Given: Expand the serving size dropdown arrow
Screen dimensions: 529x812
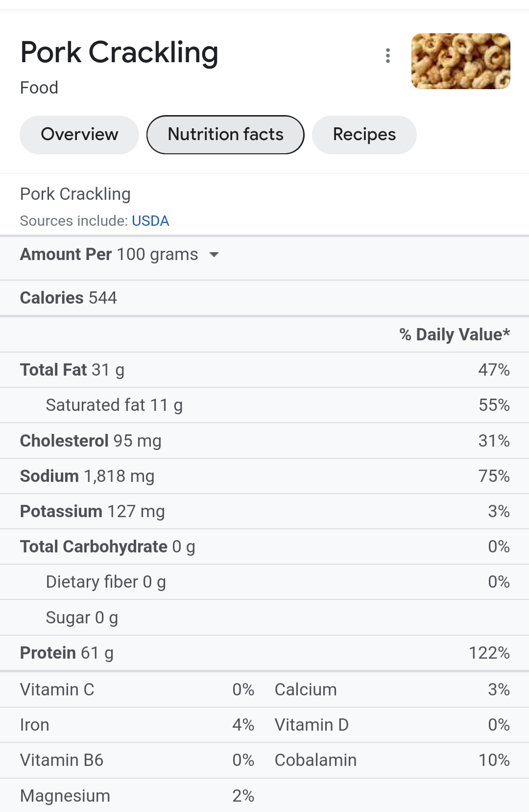Looking at the screenshot, I should point(214,255).
